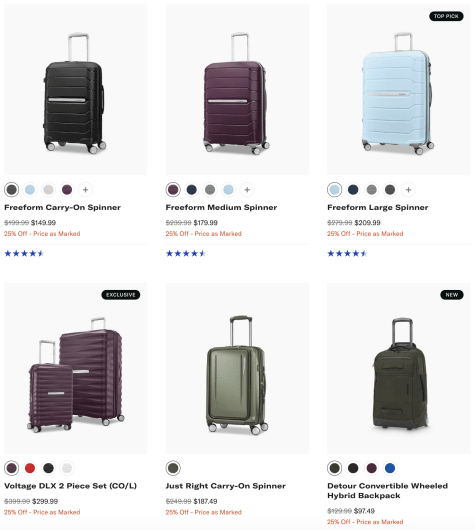Open Freeform Carry-On Spinner product title
The height and width of the screenshot is (530, 475).
(x=62, y=207)
